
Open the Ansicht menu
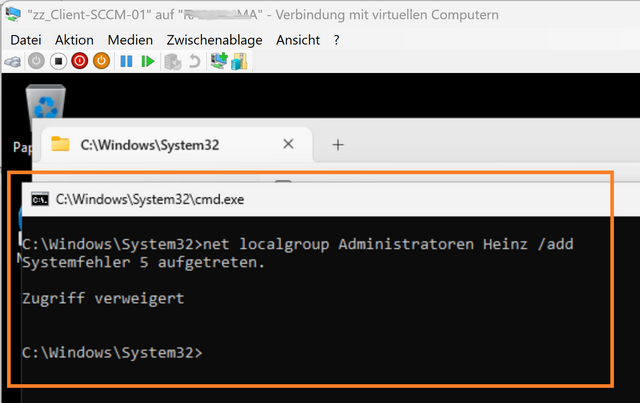pos(298,40)
